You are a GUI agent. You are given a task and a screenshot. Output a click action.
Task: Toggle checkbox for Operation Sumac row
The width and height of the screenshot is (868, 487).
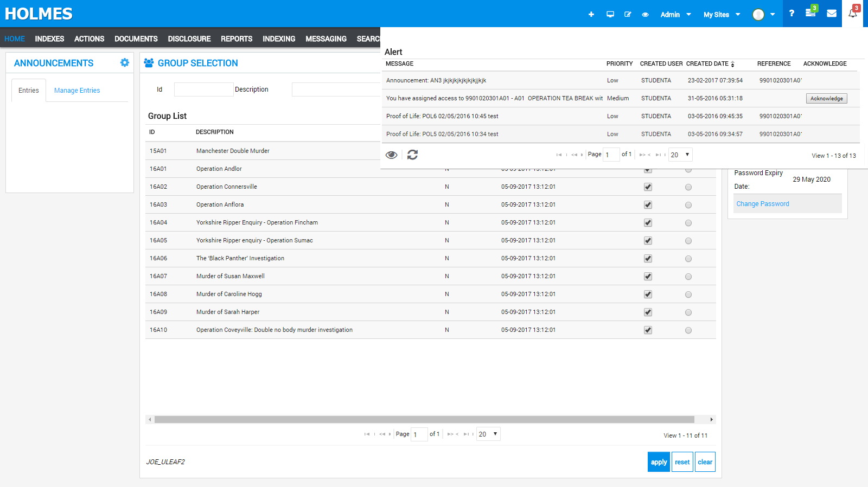(x=648, y=241)
